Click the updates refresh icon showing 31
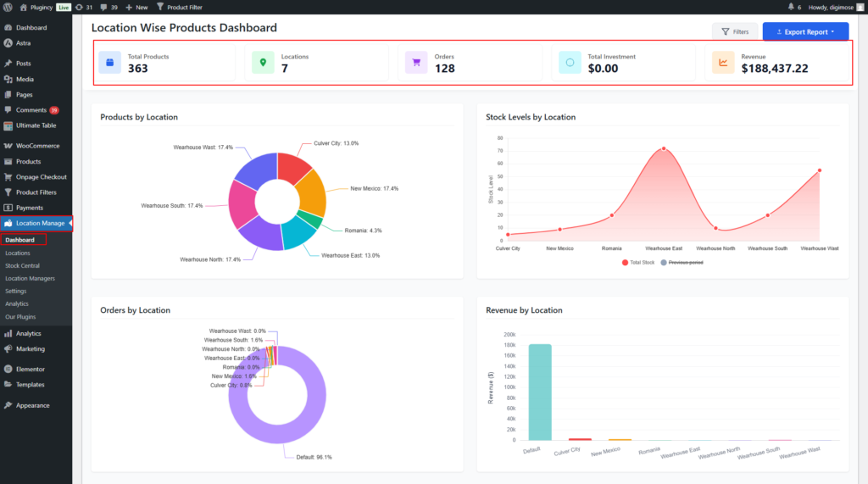 [x=79, y=7]
